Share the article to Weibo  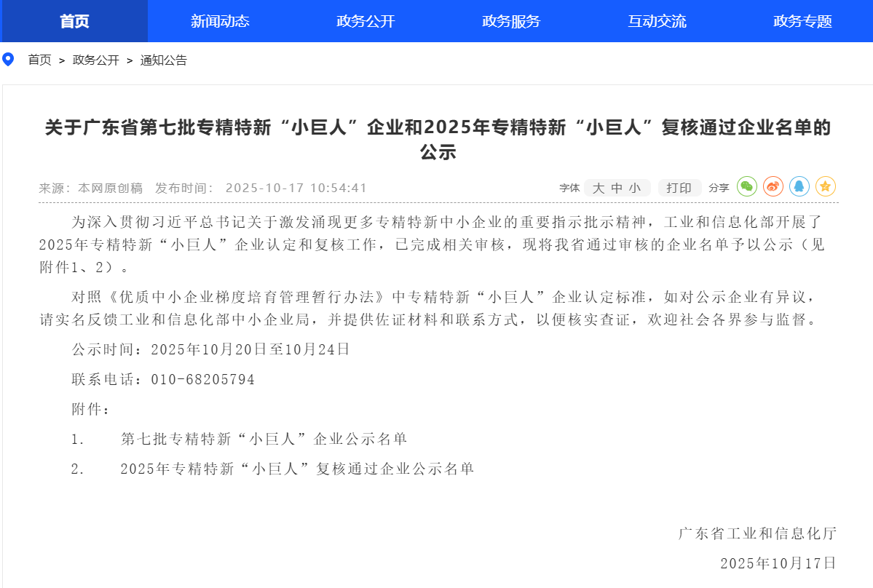[773, 187]
